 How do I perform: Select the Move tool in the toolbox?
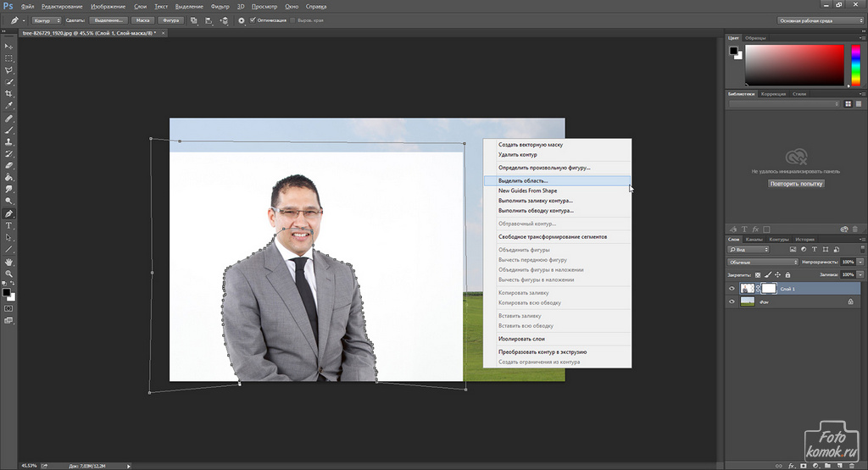pos(9,46)
